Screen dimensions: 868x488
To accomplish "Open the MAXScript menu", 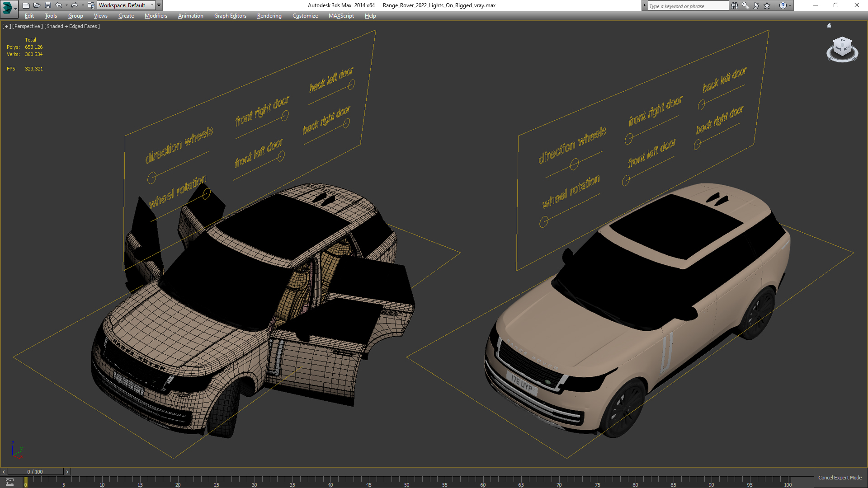I will pos(341,16).
